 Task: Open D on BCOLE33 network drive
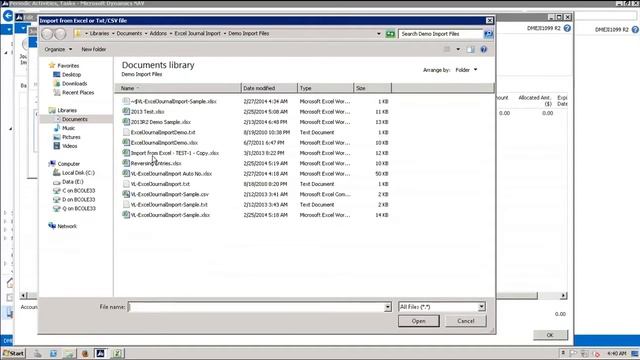tap(78, 200)
